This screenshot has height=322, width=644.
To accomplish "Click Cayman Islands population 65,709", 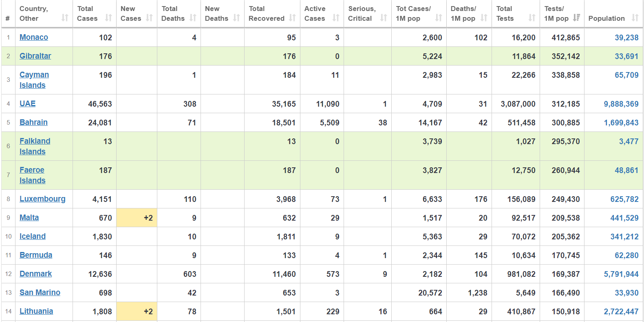I will pyautogui.click(x=626, y=75).
